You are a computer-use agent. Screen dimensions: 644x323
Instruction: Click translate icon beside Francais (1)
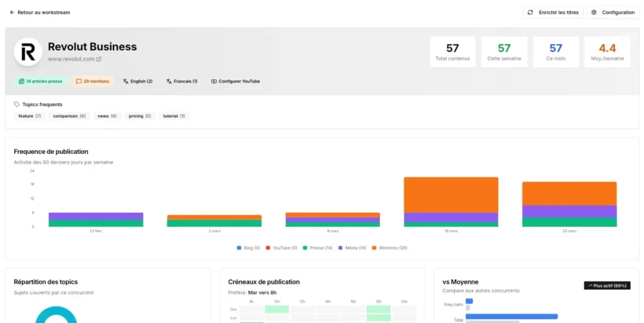(169, 81)
